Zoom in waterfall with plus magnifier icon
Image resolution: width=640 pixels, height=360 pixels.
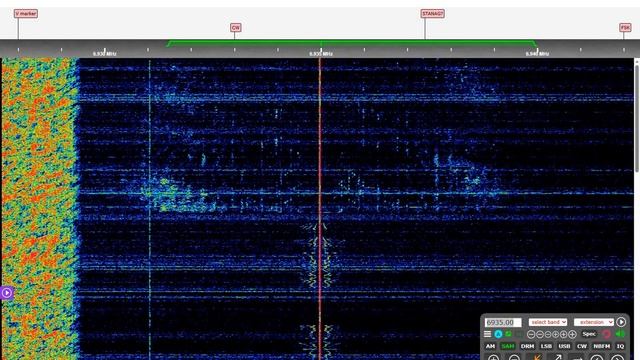[x=494, y=358]
